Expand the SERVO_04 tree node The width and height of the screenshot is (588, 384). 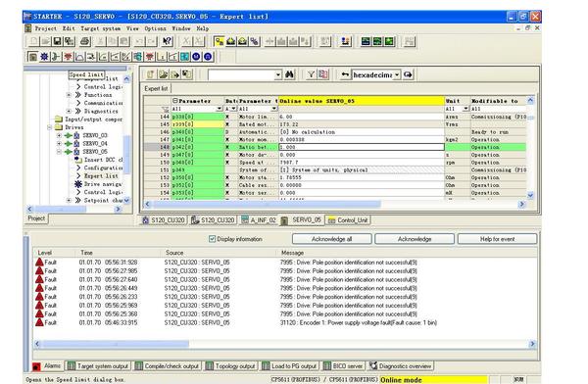point(59,144)
